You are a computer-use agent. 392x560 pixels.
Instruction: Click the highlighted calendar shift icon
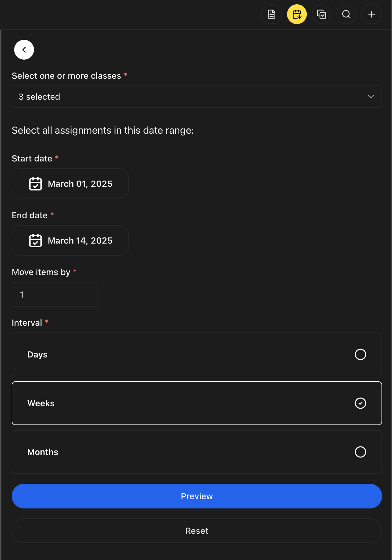click(297, 14)
